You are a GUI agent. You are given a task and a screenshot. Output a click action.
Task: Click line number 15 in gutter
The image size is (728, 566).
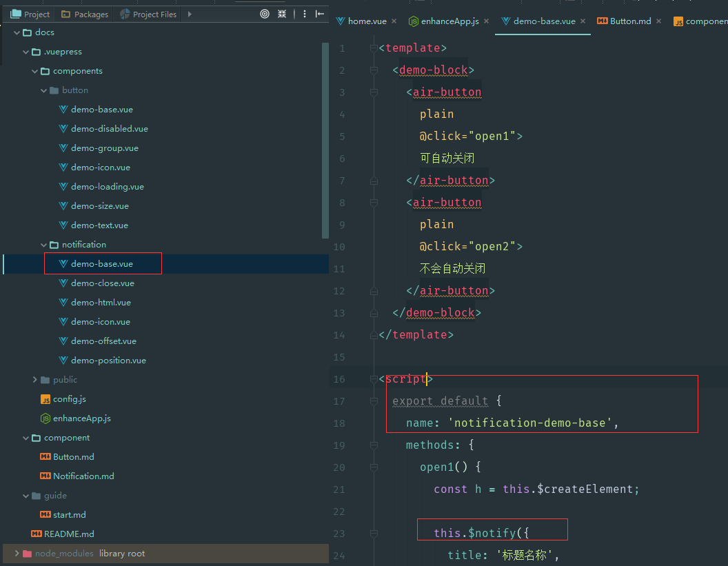point(339,357)
